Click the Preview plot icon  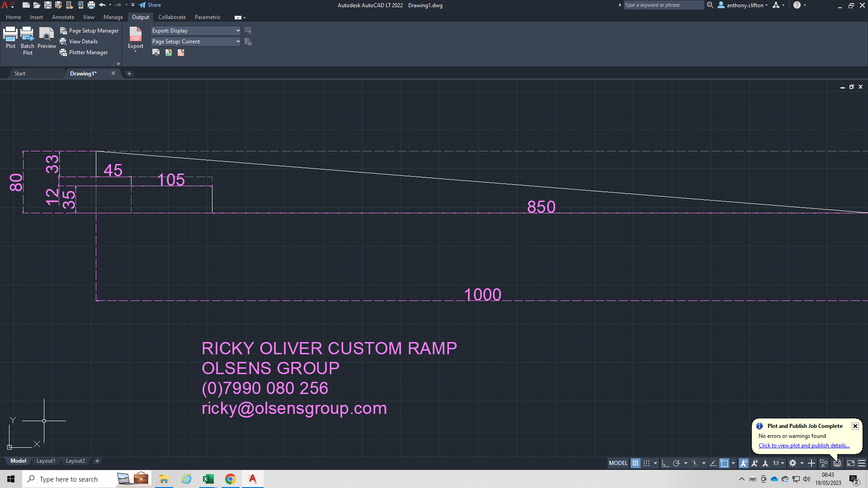(47, 34)
